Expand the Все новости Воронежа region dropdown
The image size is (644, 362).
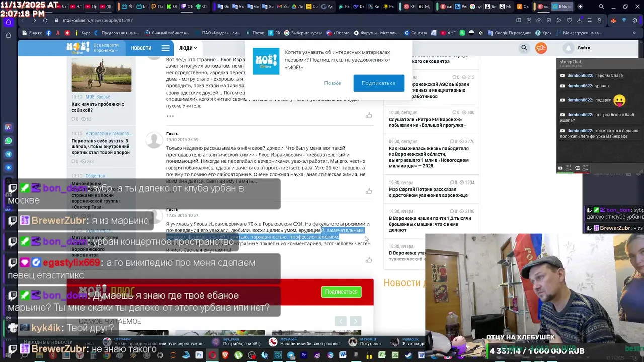pos(106,48)
